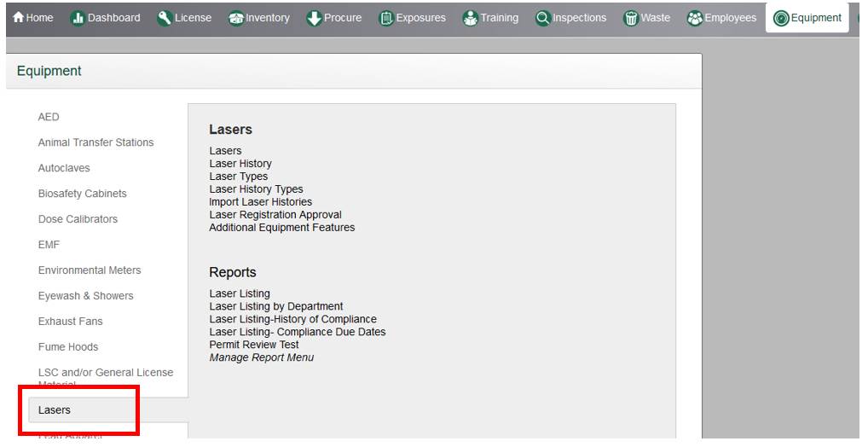This screenshot has height=447, width=868.
Task: Click the Procure down-arrow icon
Action: coord(313,18)
